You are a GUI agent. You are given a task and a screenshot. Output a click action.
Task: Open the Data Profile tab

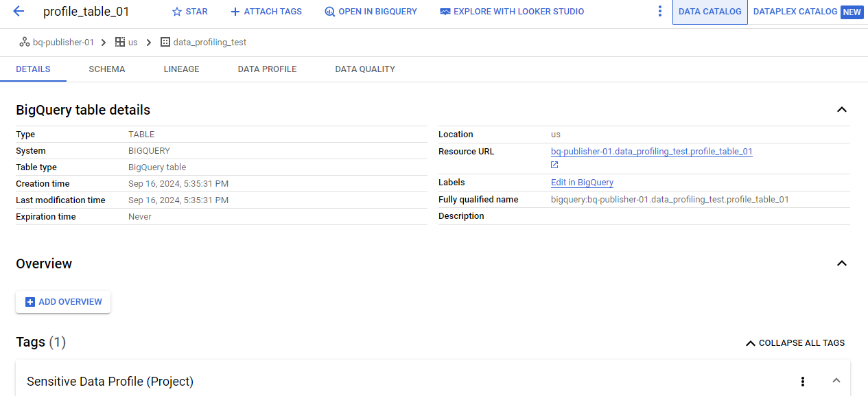pyautogui.click(x=268, y=69)
